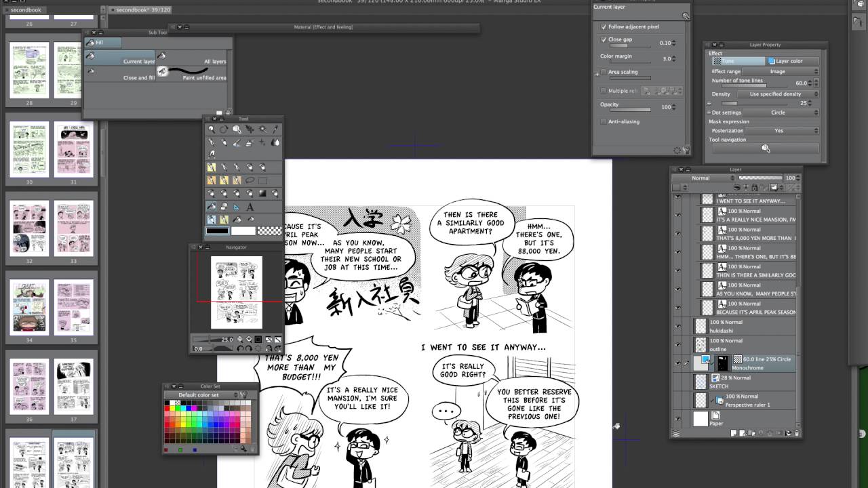This screenshot has width=868, height=488.
Task: Open page 31 thumbnail
Action: click(73, 150)
